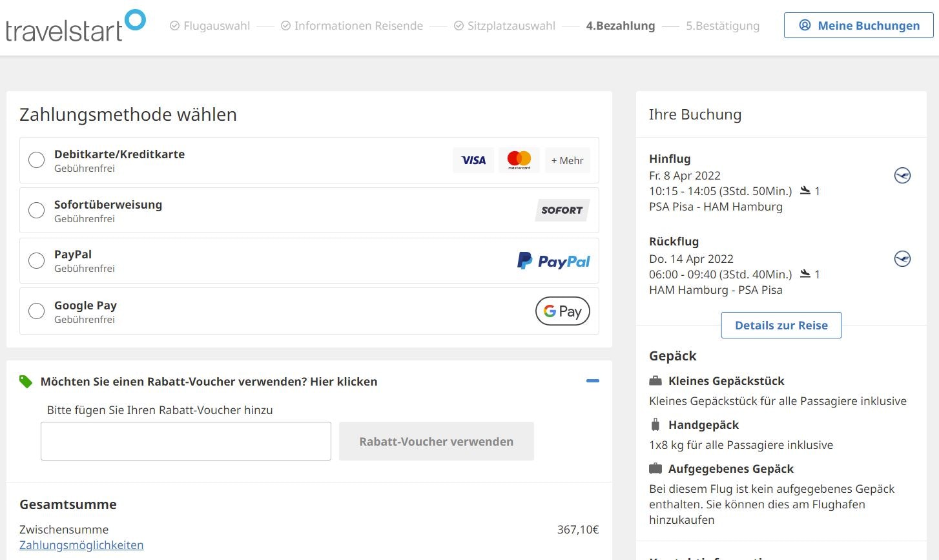Open the Flugauswahl step
The image size is (939, 560).
point(209,26)
